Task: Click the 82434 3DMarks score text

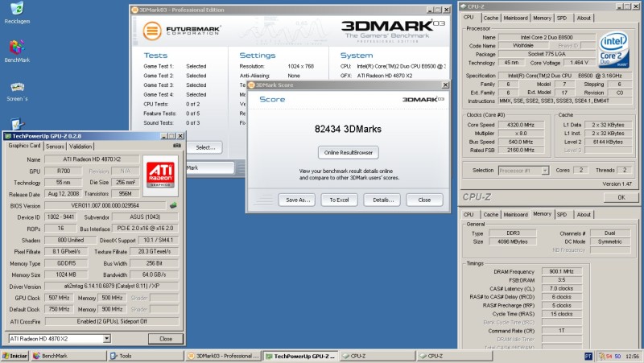Action: click(x=348, y=129)
